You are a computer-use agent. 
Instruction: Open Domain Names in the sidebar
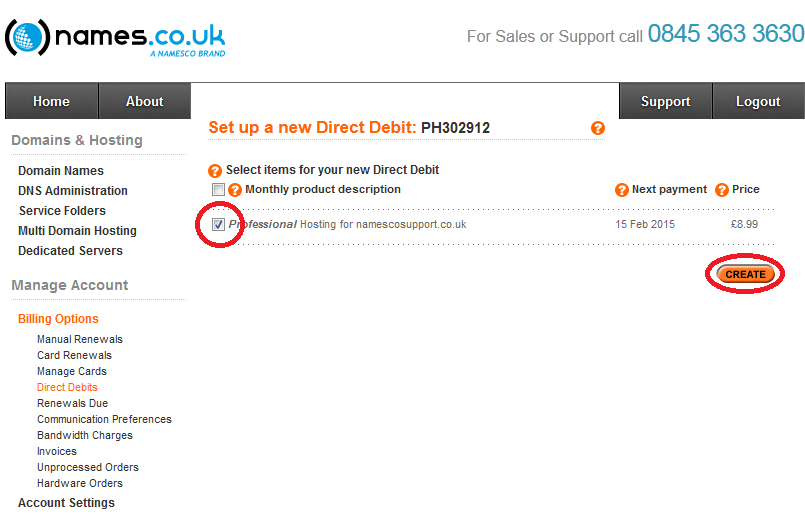click(x=61, y=170)
